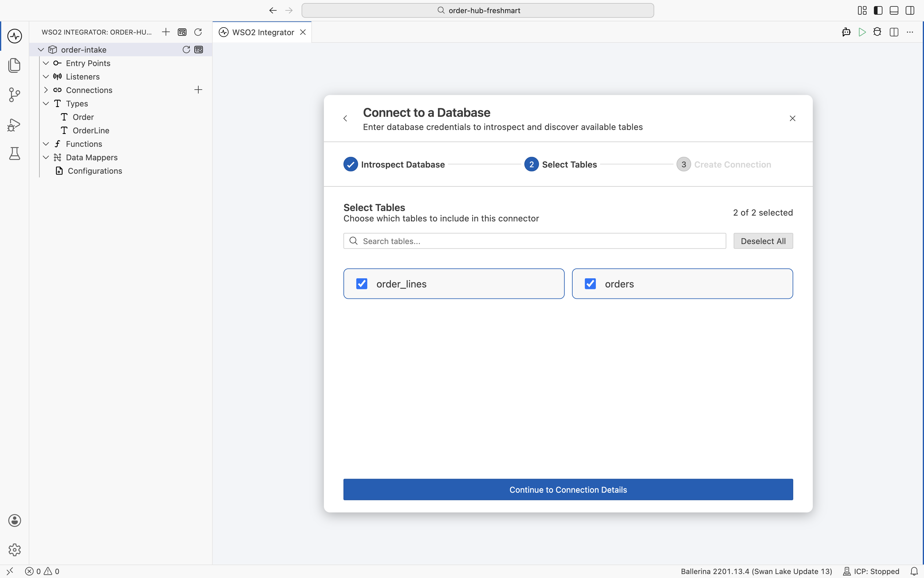Uncheck the order_lines table checkbox

[361, 284]
